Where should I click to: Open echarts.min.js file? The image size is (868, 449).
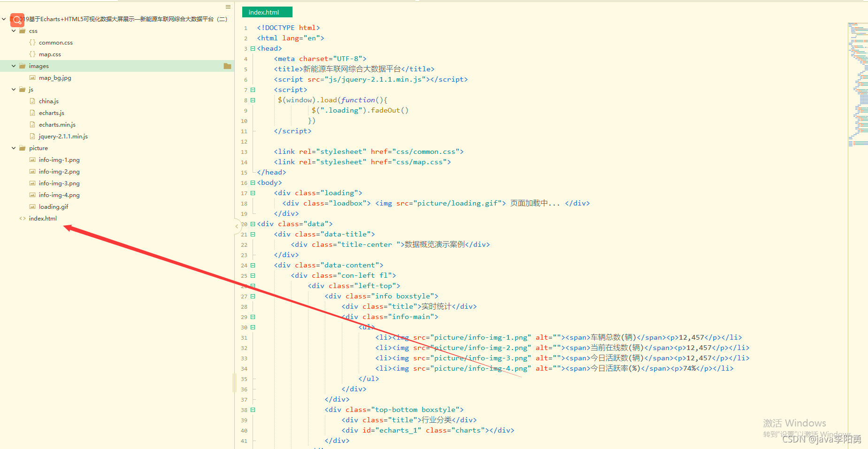(57, 125)
